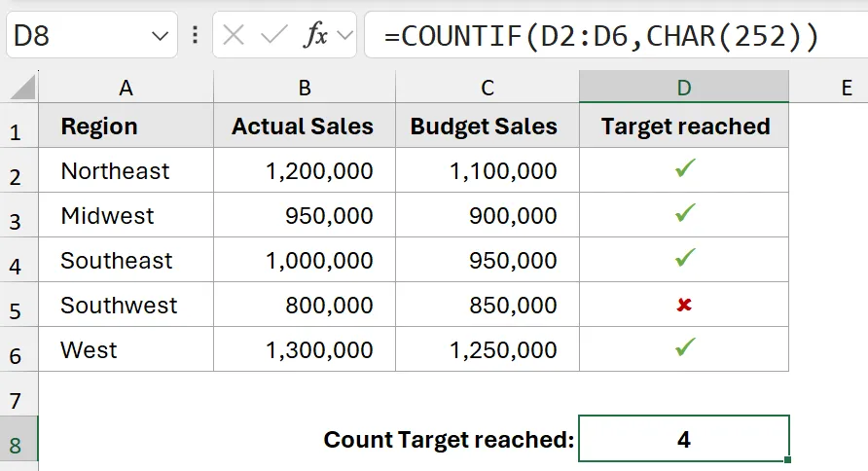Click the three-dot handle beside the Name Box

(x=195, y=35)
